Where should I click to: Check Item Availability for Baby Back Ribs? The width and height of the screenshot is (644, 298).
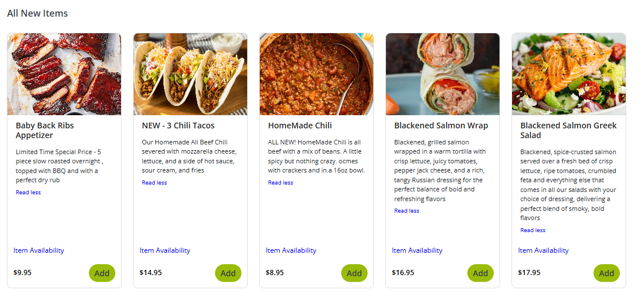click(39, 250)
